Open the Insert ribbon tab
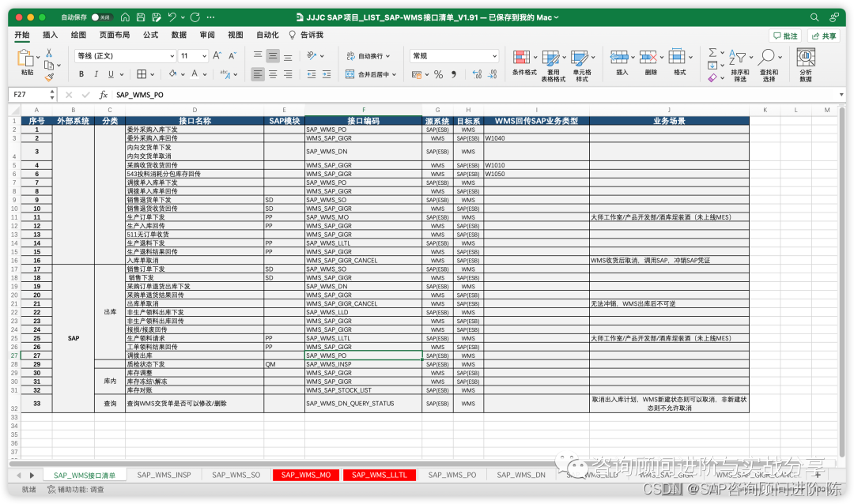The height and width of the screenshot is (504, 854). pyautogui.click(x=50, y=35)
